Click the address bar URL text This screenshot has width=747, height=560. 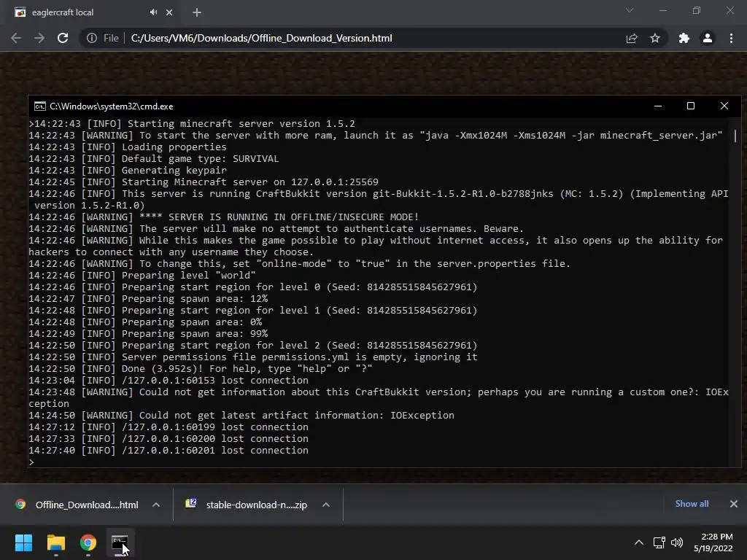click(262, 38)
